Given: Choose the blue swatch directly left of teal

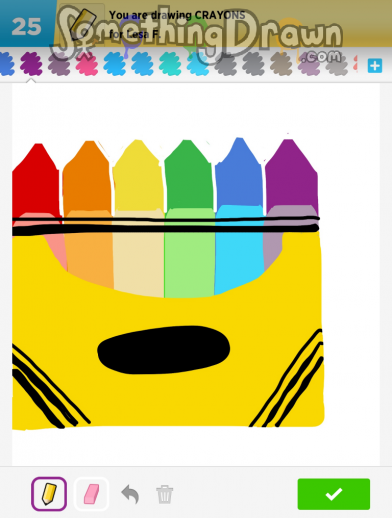Looking at the screenshot, I should point(142,63).
